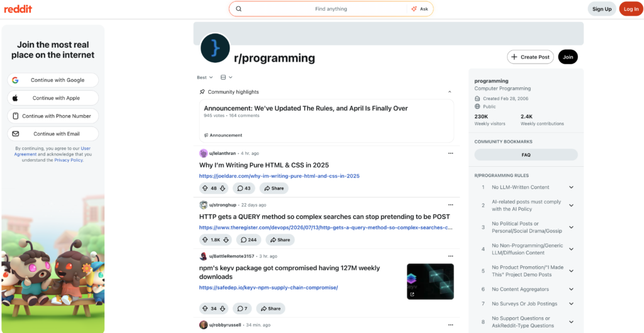Screen dimensions: 644x333
Task: Expand rule 5 No Product Promotion
Action: point(571,271)
